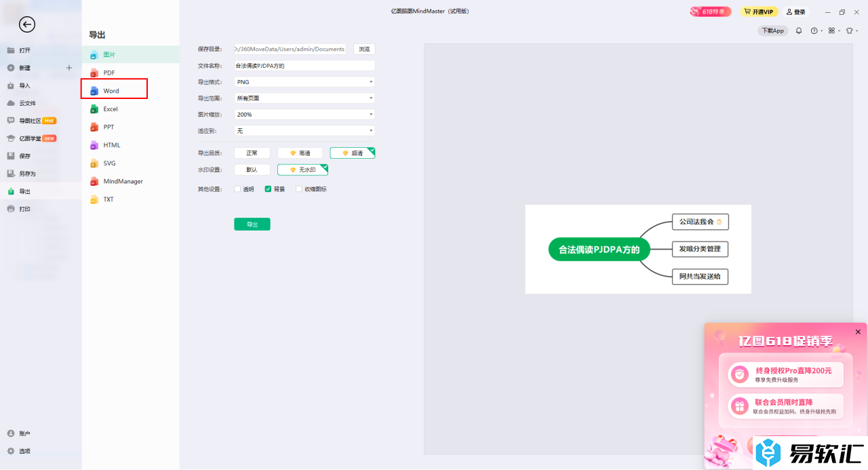Viewport: 868px width, 470px height.
Task: Select PDF export format
Action: [131, 73]
